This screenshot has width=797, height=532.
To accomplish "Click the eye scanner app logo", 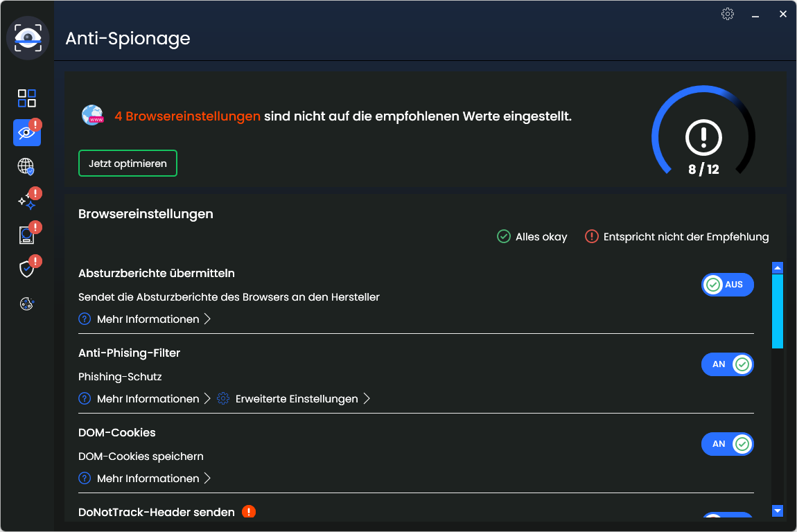I will pyautogui.click(x=28, y=37).
